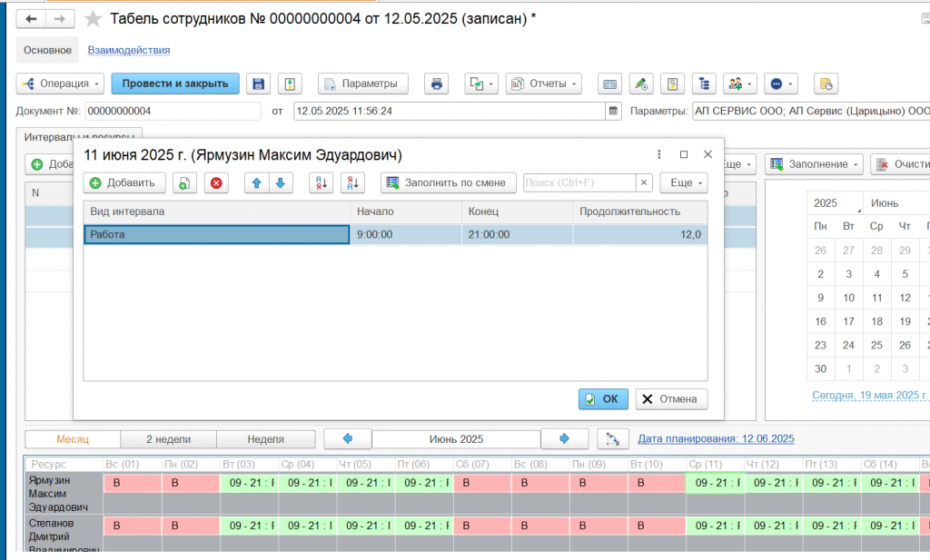
Task: Copy the selected interval row icon
Action: point(184,182)
